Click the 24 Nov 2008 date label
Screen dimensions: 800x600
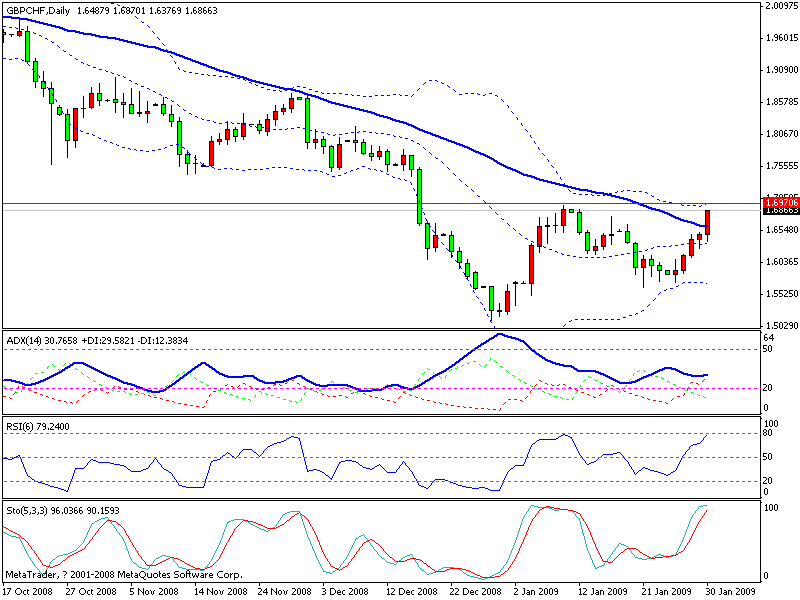(285, 591)
